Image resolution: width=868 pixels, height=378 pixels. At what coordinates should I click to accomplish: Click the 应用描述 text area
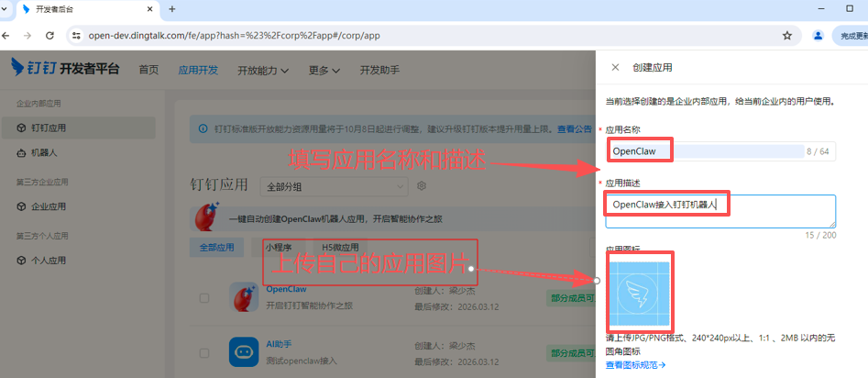720,211
